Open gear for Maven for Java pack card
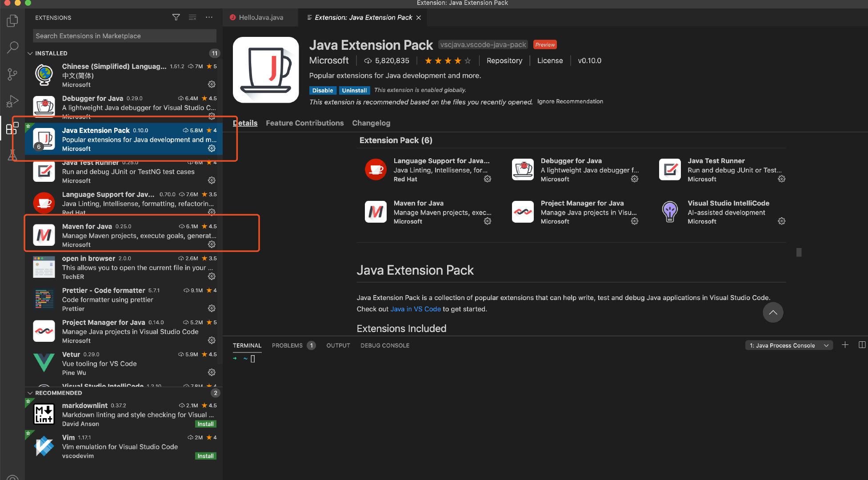Screen dimensions: 868x480 488,221
